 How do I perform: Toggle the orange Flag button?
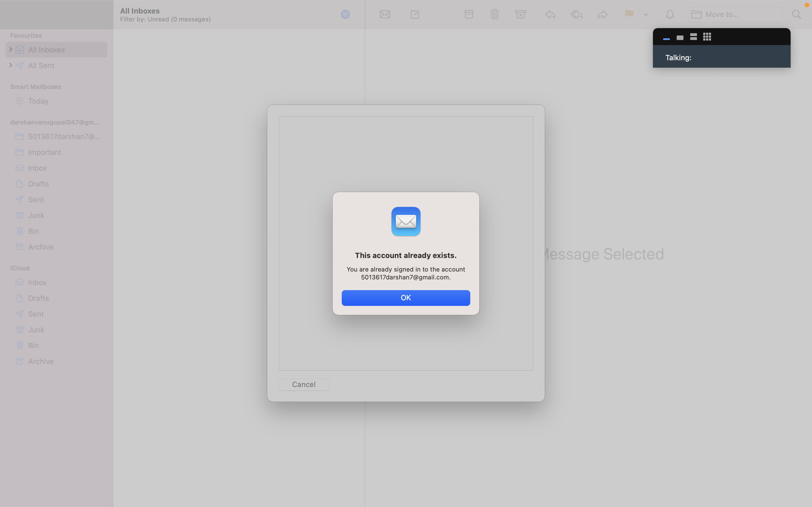coord(629,14)
